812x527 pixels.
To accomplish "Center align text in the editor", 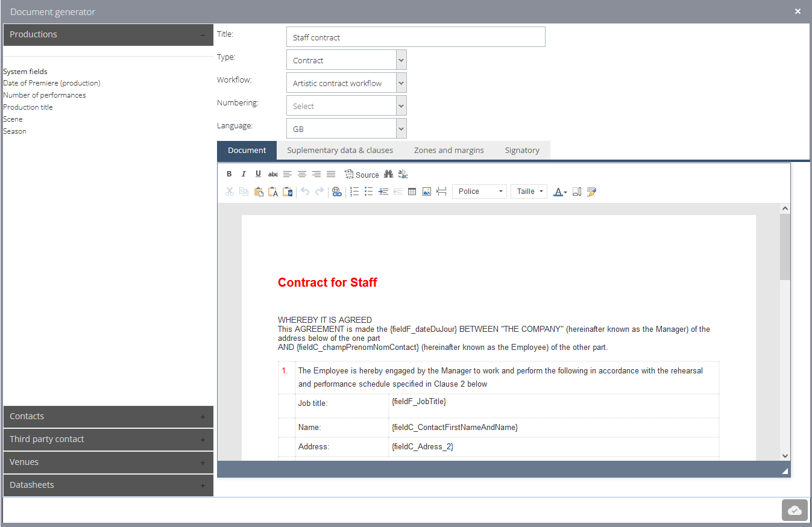I will tap(302, 174).
